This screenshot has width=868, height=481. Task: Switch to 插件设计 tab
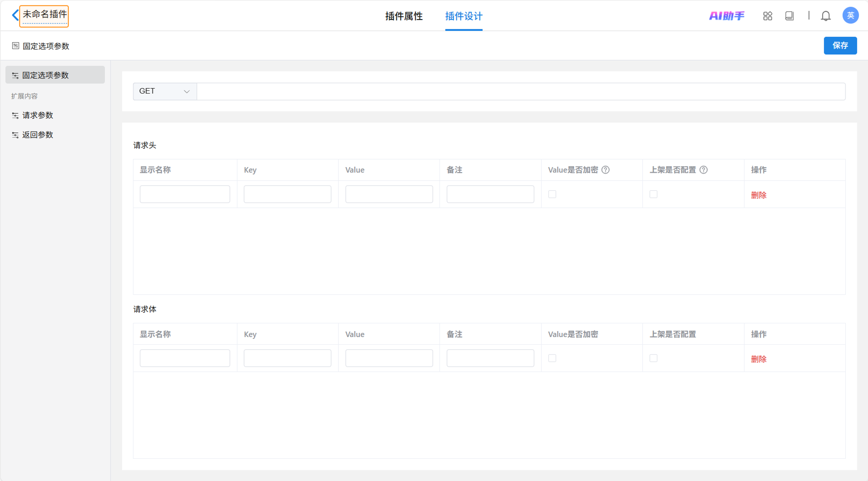pyautogui.click(x=464, y=16)
